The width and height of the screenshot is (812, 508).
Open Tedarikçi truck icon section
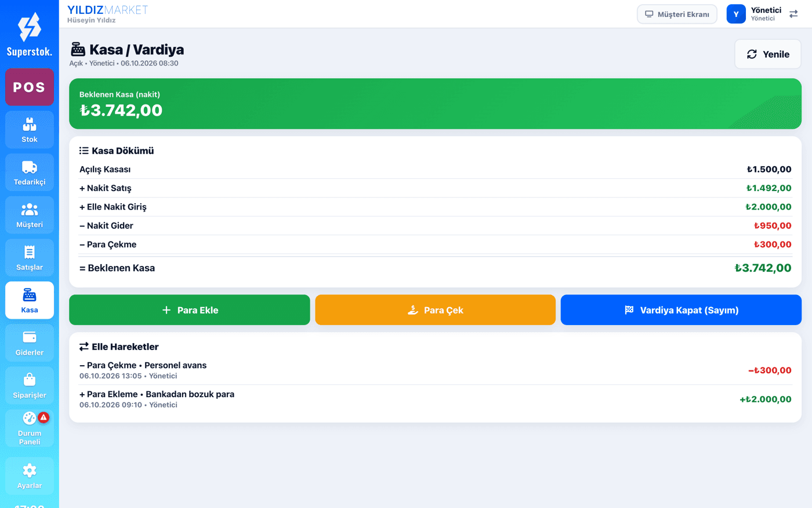point(30,172)
